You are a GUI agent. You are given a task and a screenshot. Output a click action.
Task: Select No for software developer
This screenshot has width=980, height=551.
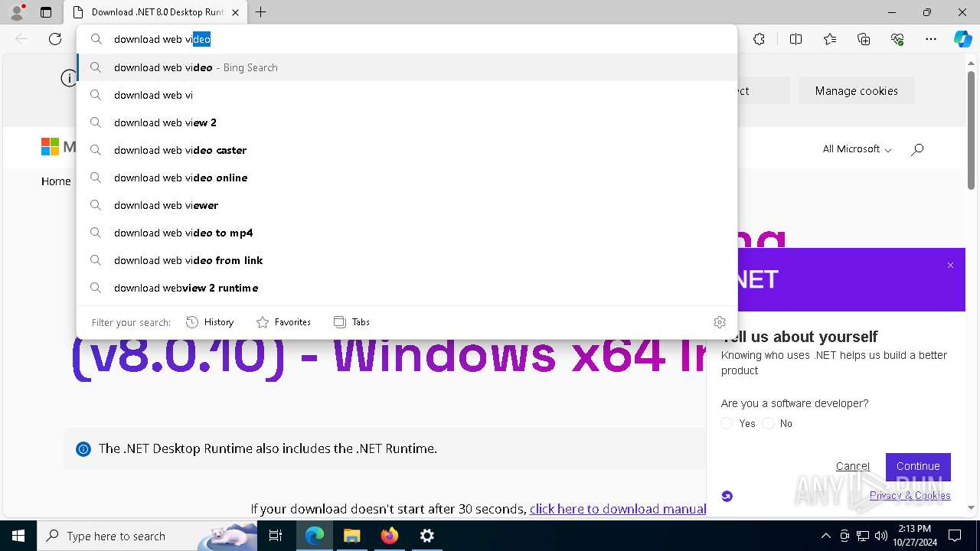coord(768,423)
